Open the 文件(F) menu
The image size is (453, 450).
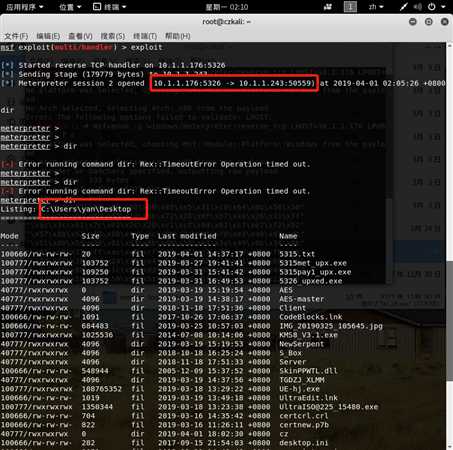(16, 36)
